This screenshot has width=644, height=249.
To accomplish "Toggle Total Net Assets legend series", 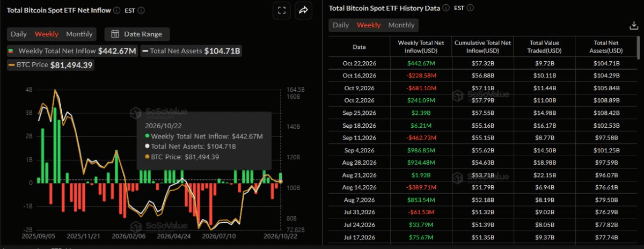I will pyautogui.click(x=191, y=51).
